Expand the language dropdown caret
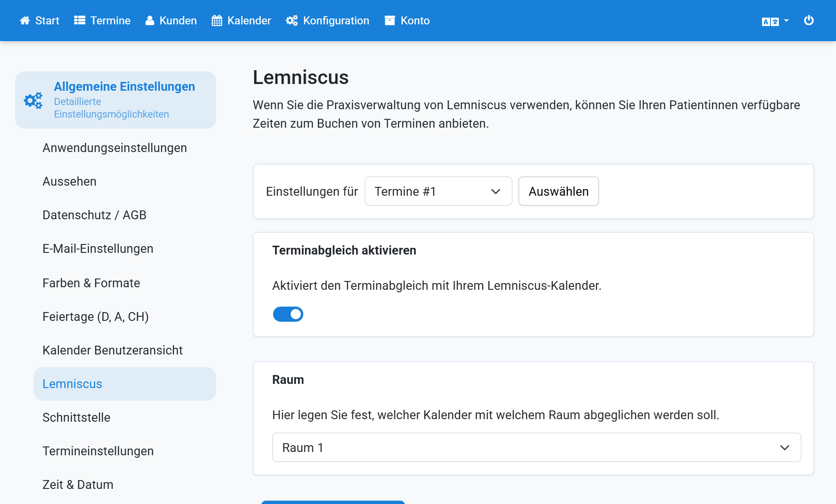Image resolution: width=836 pixels, height=504 pixels. (x=786, y=20)
